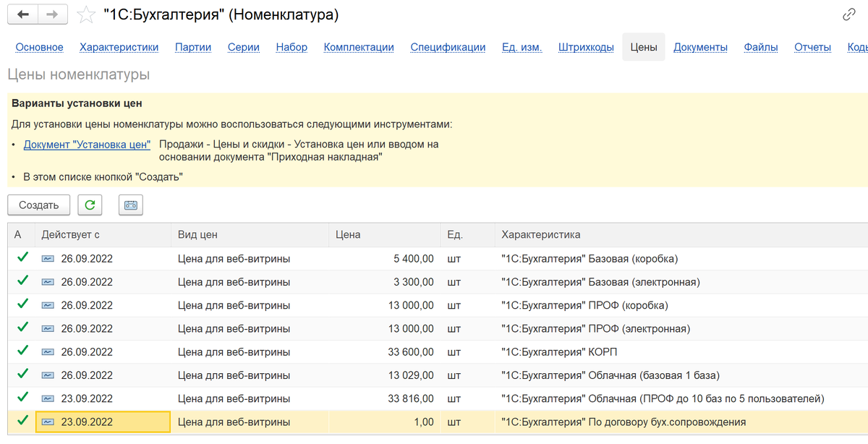Click the Ед. column header
This screenshot has height=444, width=868.
[467, 235]
